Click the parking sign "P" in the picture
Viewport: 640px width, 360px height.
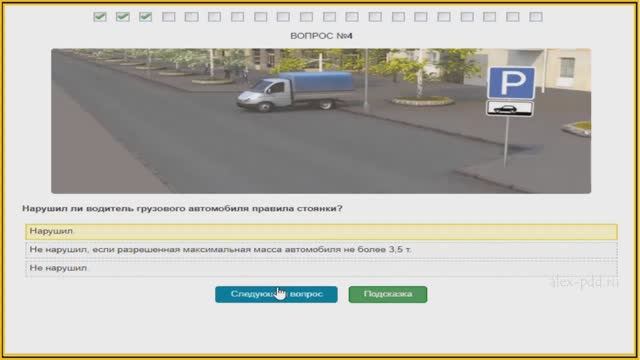click(511, 83)
